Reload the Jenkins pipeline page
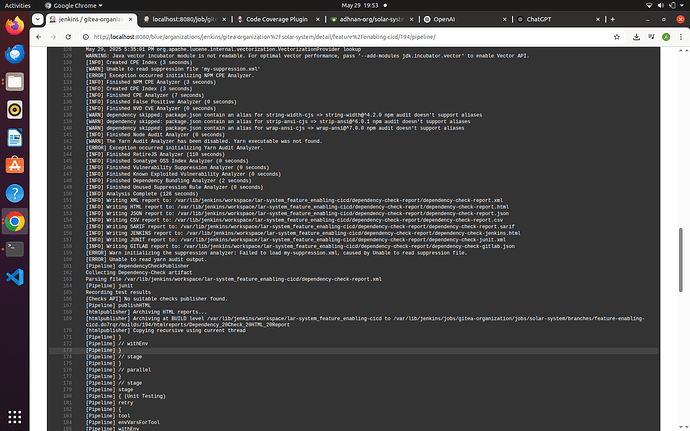Screen dimensions: 690x431 (68, 37)
